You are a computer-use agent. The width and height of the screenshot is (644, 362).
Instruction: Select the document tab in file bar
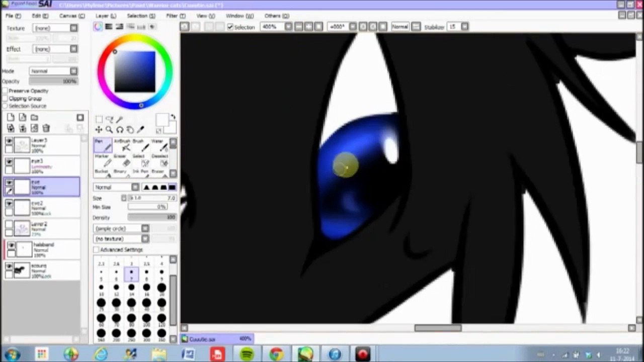[x=217, y=339]
